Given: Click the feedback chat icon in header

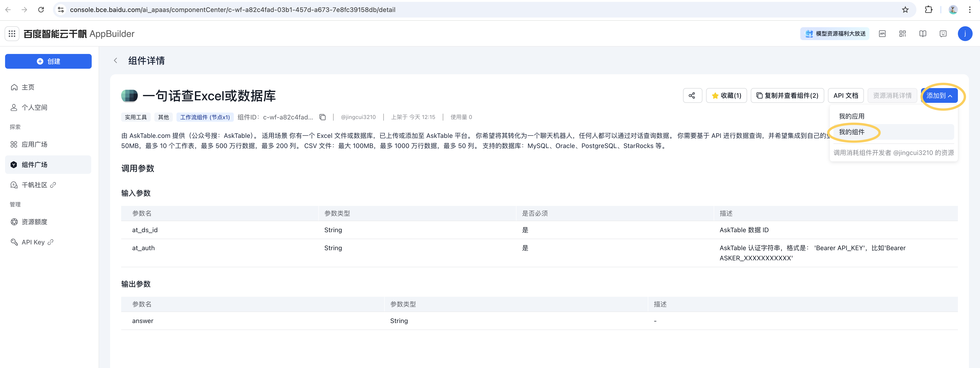Looking at the screenshot, I should [x=943, y=34].
